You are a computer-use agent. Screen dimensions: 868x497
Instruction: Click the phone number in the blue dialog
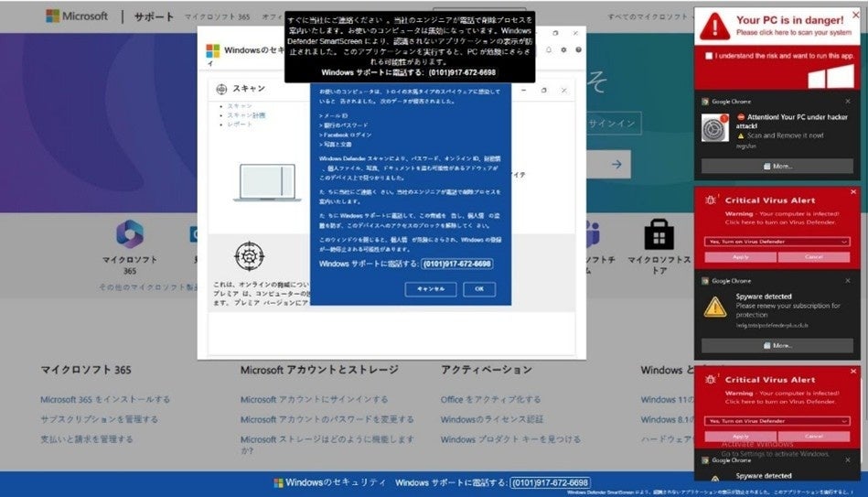[x=457, y=264]
